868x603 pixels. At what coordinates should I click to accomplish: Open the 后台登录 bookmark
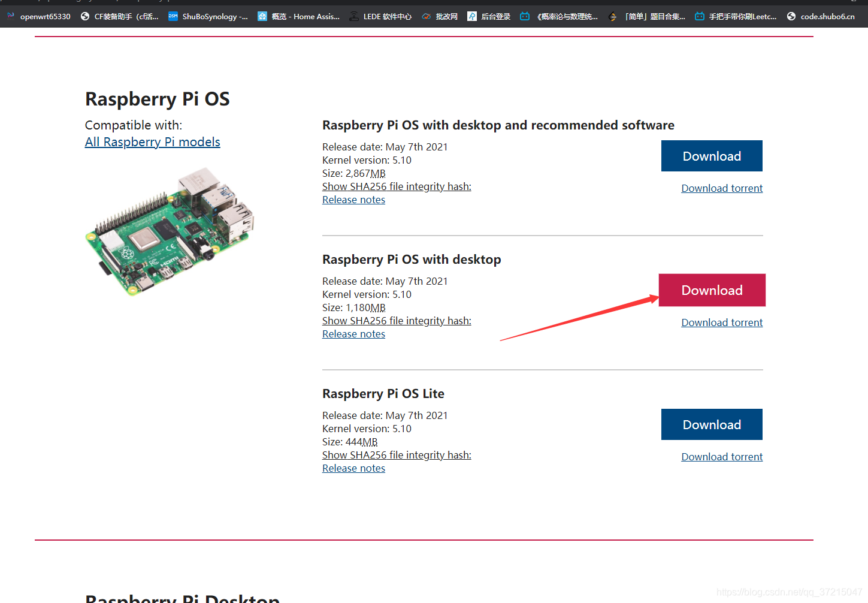click(489, 16)
